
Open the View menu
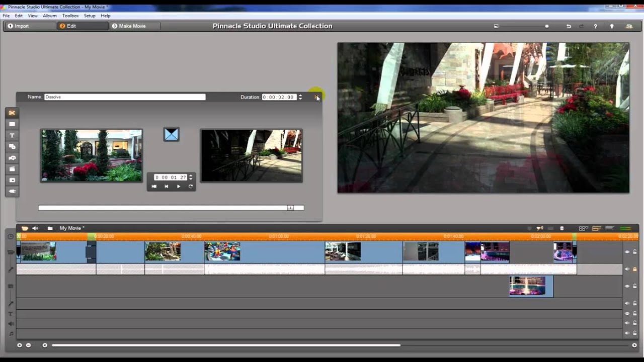pos(33,16)
